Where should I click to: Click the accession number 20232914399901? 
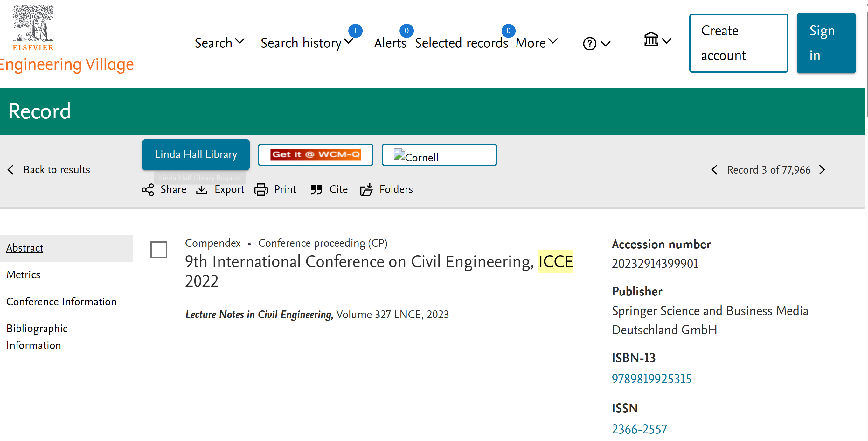tap(655, 264)
